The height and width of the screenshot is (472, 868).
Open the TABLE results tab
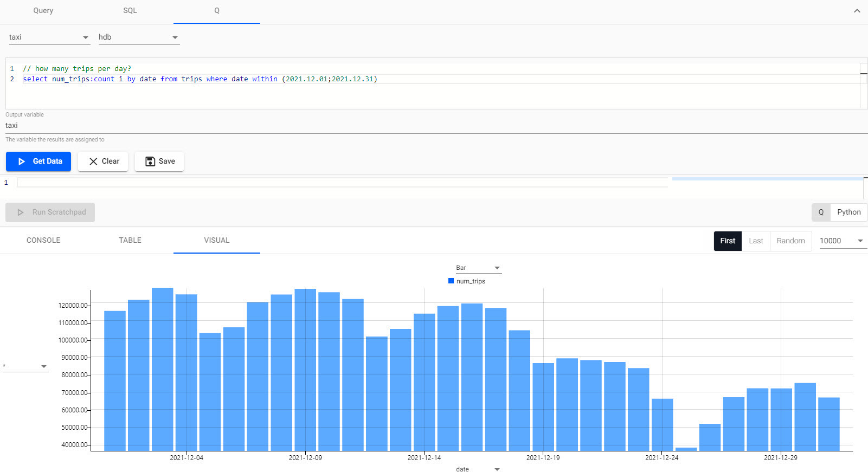(130, 240)
